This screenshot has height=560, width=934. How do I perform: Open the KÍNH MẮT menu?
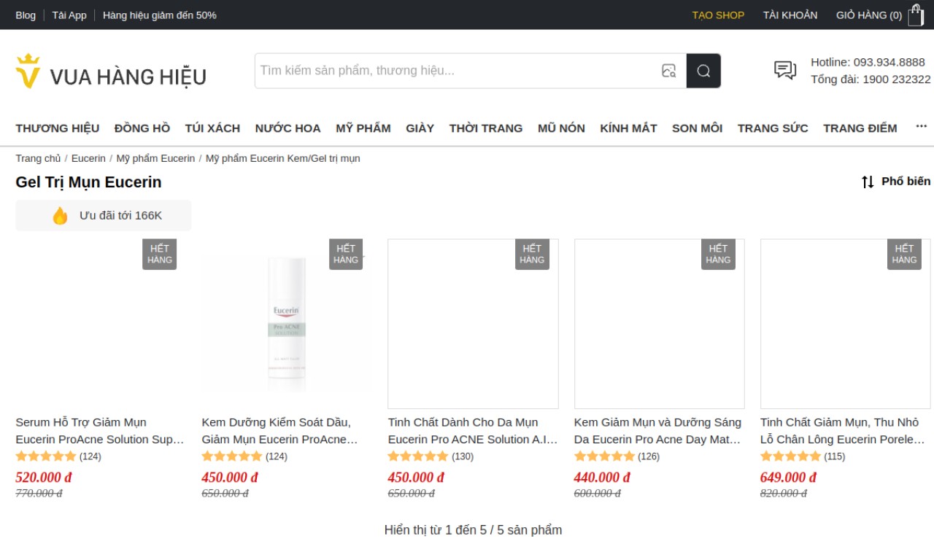[x=628, y=128]
